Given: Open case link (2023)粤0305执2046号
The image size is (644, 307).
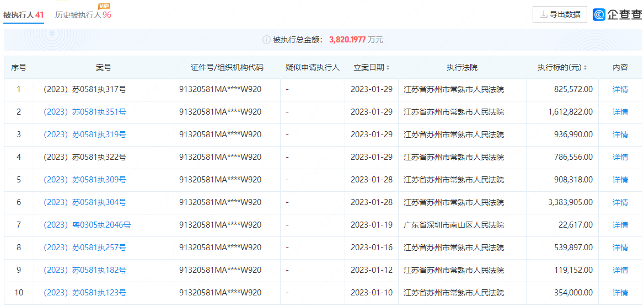Looking at the screenshot, I should [87, 225].
